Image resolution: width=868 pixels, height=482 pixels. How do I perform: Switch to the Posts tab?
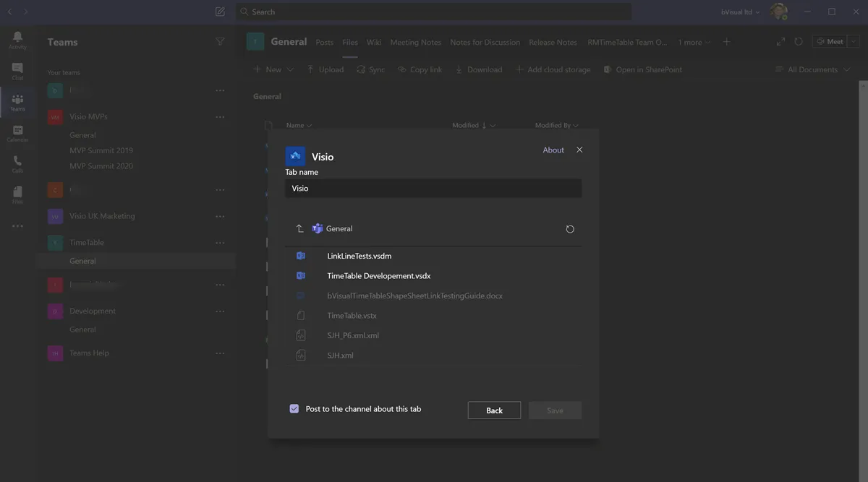(325, 42)
